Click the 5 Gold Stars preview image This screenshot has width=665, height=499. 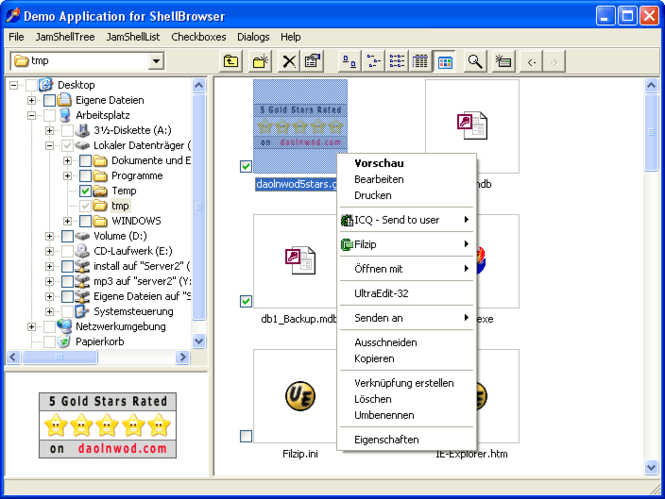[108, 425]
